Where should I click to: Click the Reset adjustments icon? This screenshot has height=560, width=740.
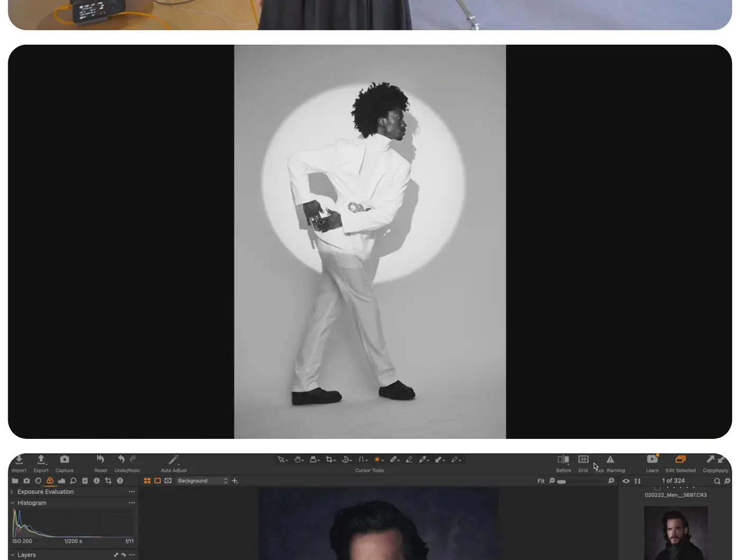tap(100, 460)
